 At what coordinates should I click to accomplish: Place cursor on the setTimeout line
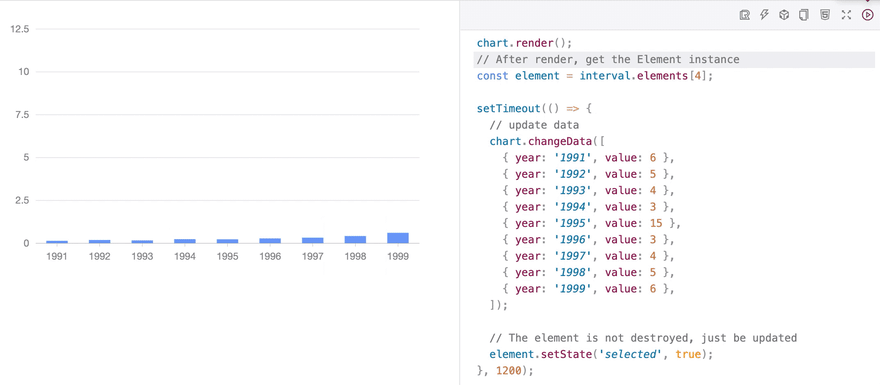(x=534, y=108)
